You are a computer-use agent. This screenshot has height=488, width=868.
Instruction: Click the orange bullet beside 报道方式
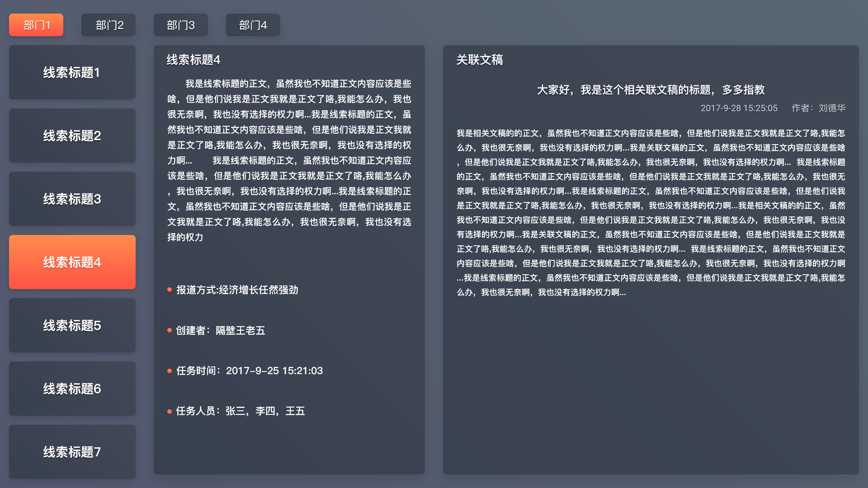(x=170, y=290)
